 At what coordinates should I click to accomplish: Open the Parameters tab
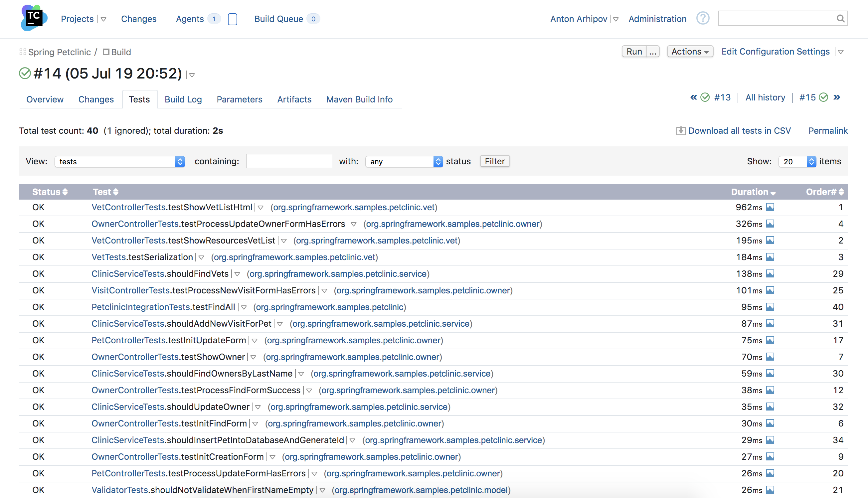(240, 99)
